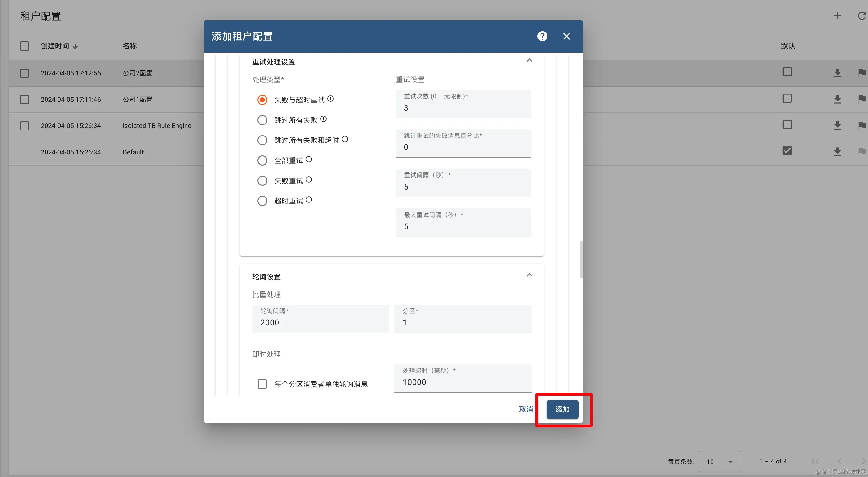This screenshot has height=477, width=868.
Task: Click the 名称 column header
Action: [x=130, y=46]
